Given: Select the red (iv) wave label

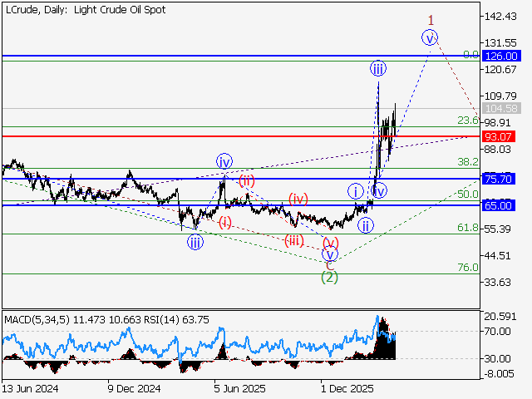Looking at the screenshot, I should [298, 198].
